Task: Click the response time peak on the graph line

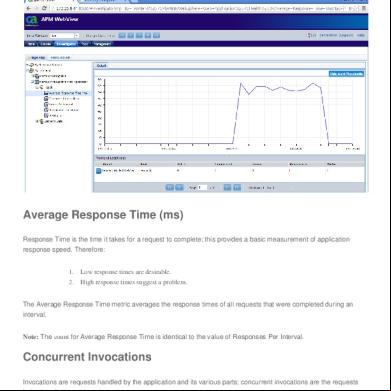Action: click(x=241, y=83)
